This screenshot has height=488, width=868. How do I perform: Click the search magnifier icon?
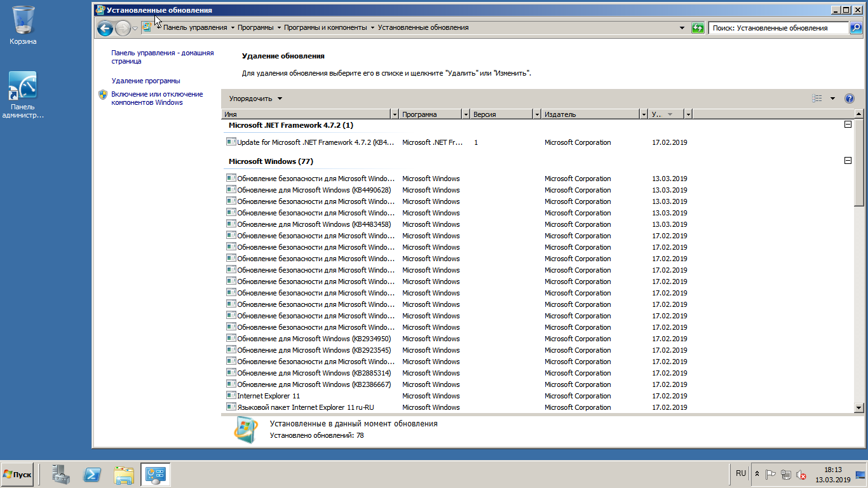click(856, 28)
